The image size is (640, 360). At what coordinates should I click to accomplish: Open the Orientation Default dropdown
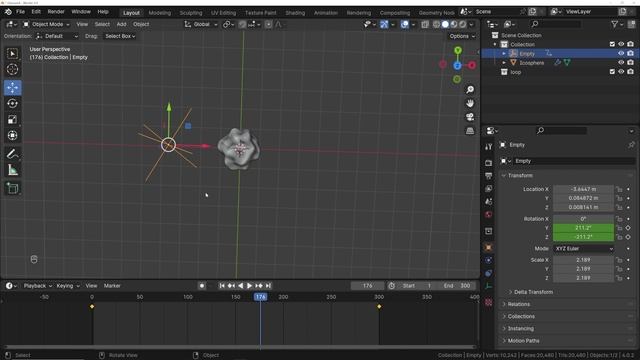pyautogui.click(x=57, y=36)
